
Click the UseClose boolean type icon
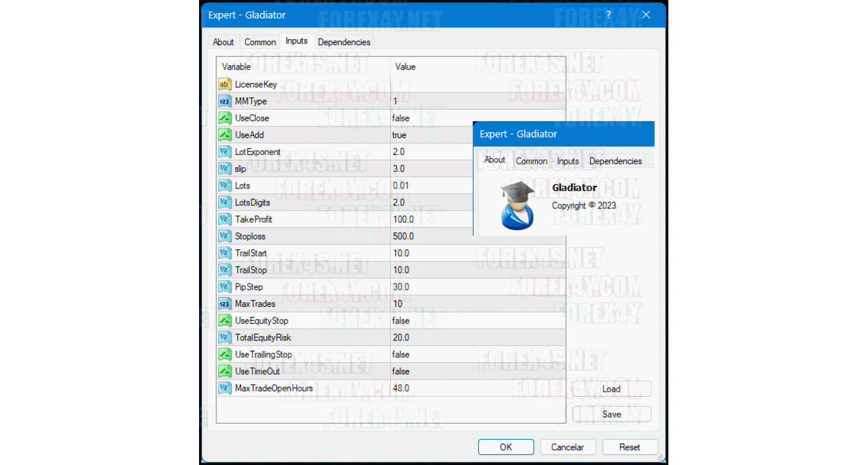(x=224, y=118)
